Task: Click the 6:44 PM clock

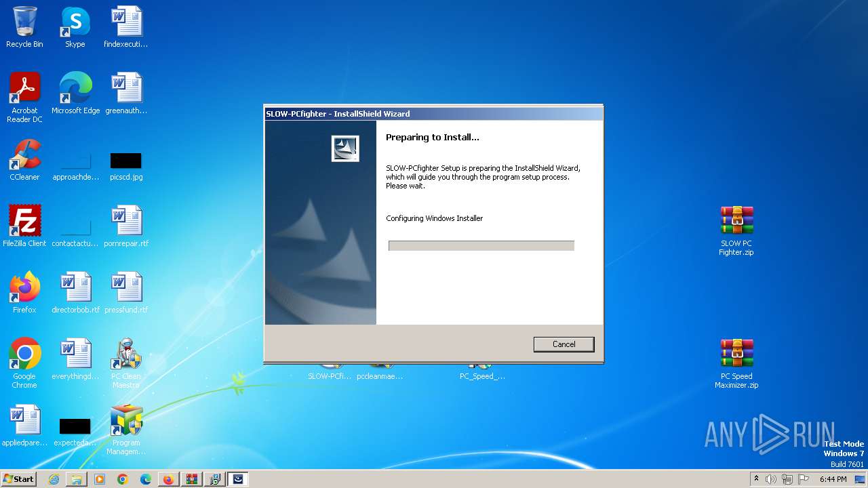Action: [833, 479]
